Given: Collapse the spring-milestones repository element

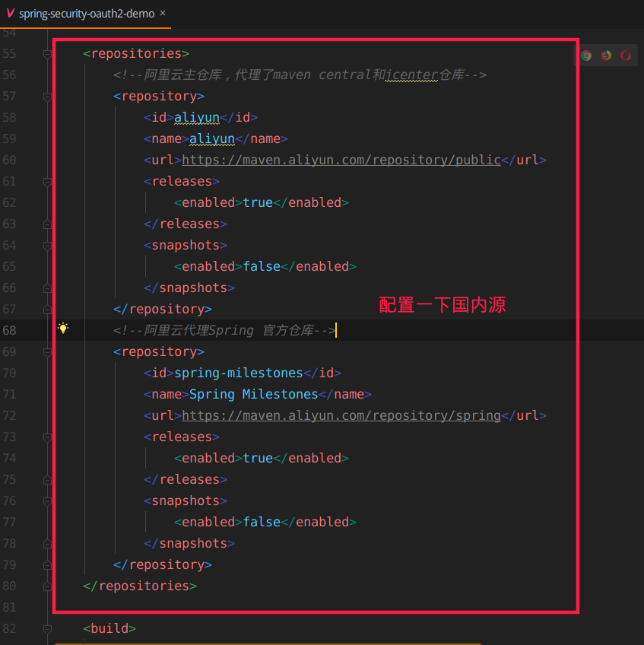Looking at the screenshot, I should pyautogui.click(x=47, y=351).
